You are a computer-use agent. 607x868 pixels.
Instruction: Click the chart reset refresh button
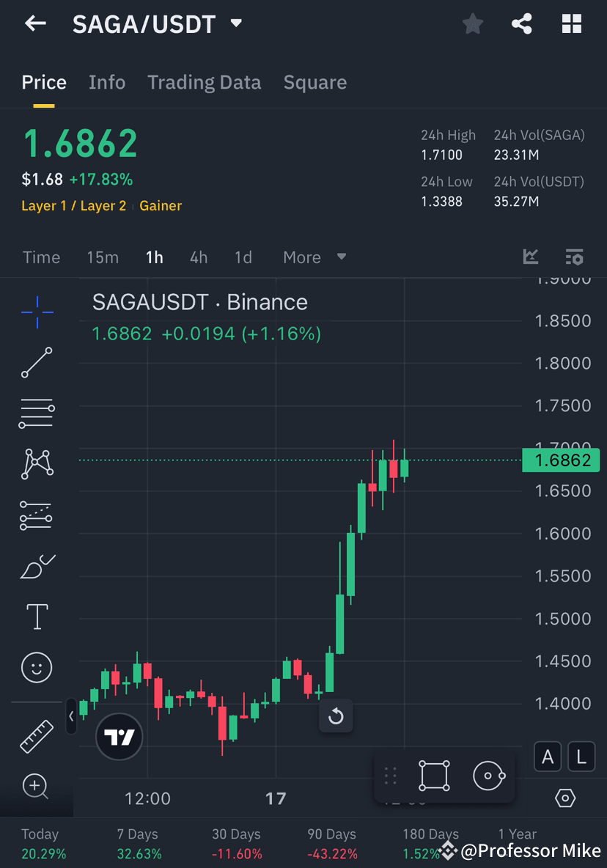pos(336,717)
